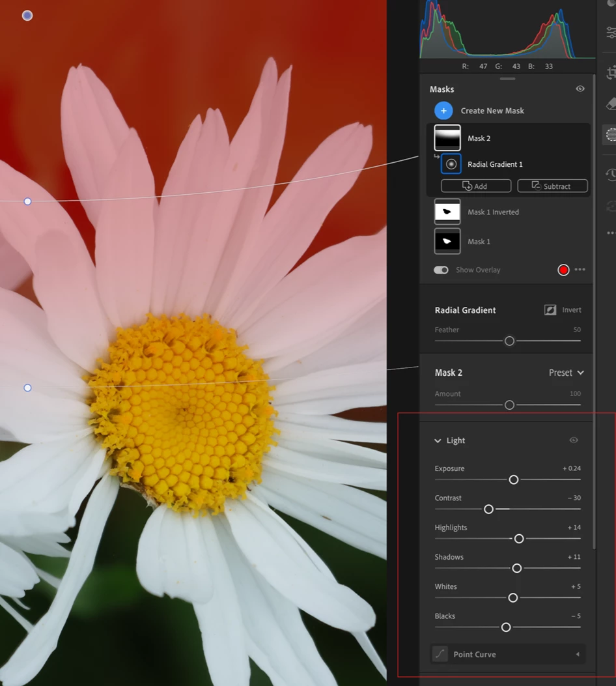Select the Healing eraser tool

click(x=611, y=104)
